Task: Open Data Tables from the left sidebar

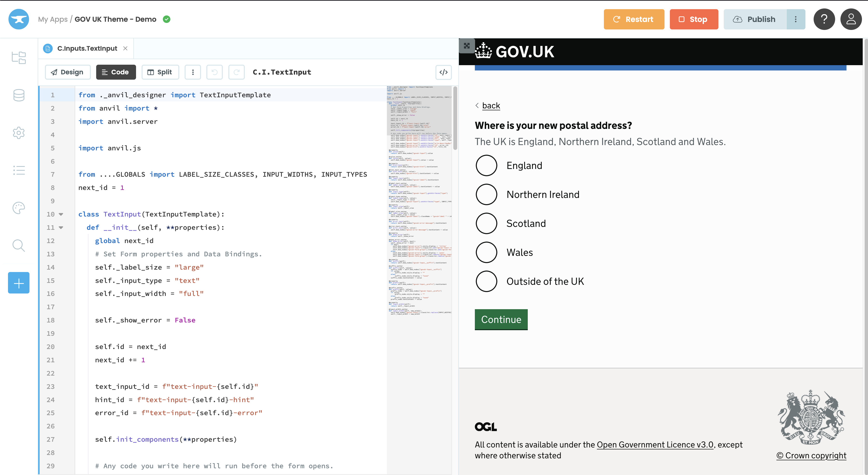Action: point(19,95)
